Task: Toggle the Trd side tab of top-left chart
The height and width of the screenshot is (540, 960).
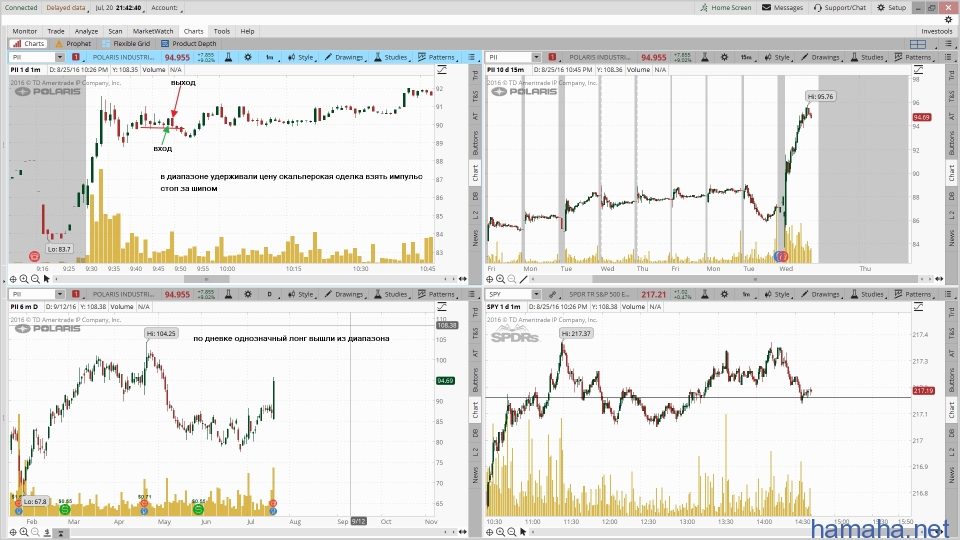Action: tap(475, 75)
